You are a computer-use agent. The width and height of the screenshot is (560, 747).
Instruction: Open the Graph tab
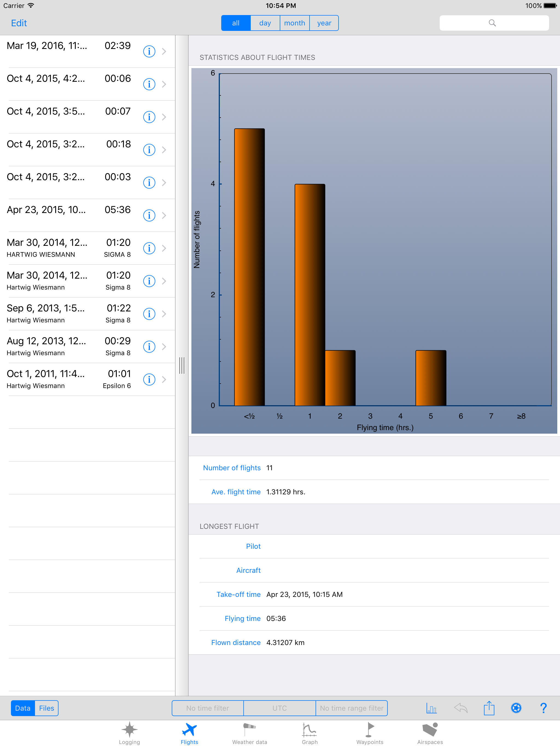click(310, 734)
